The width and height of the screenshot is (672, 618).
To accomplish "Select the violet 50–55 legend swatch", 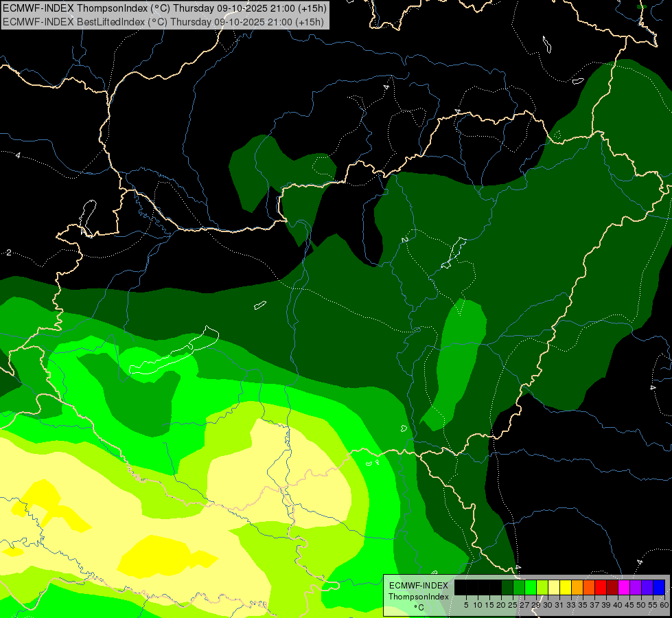I will click(x=647, y=587).
